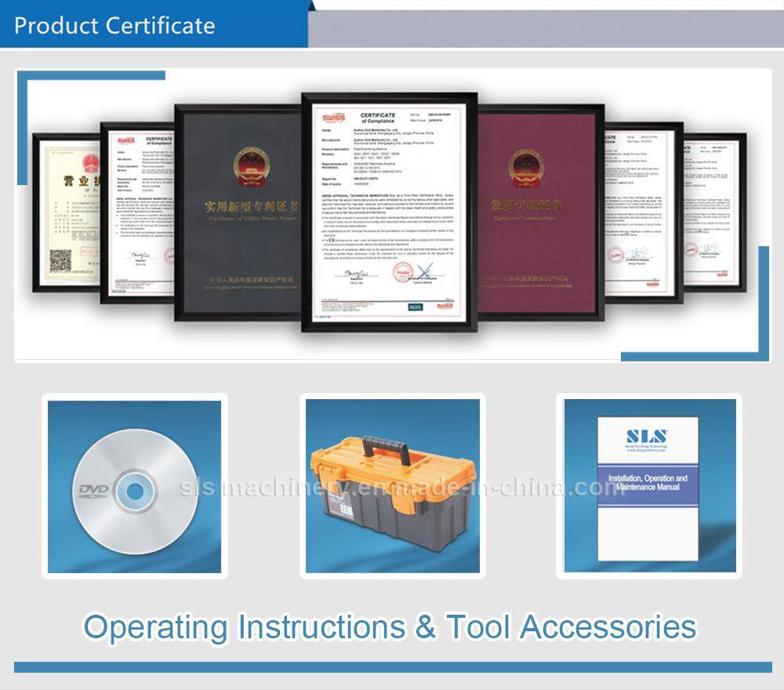
Task: Click the SLS logo on the manual cover
Action: [647, 436]
